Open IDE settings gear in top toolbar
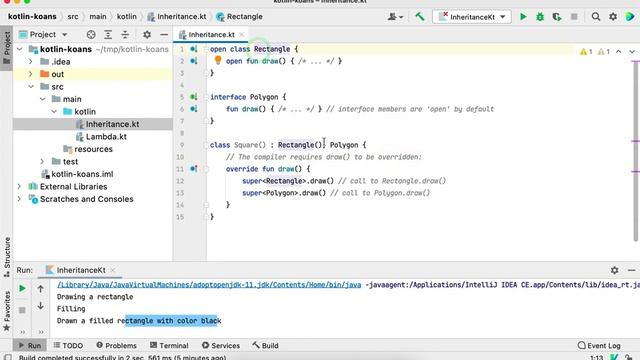Image resolution: width=640 pixels, height=360 pixels. pyautogui.click(x=613, y=17)
